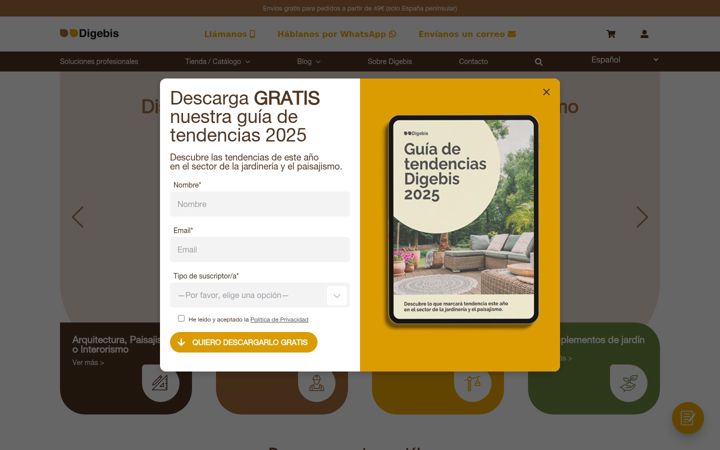720x450 pixels.
Task: Show previous slide with left arrow
Action: coord(78,217)
